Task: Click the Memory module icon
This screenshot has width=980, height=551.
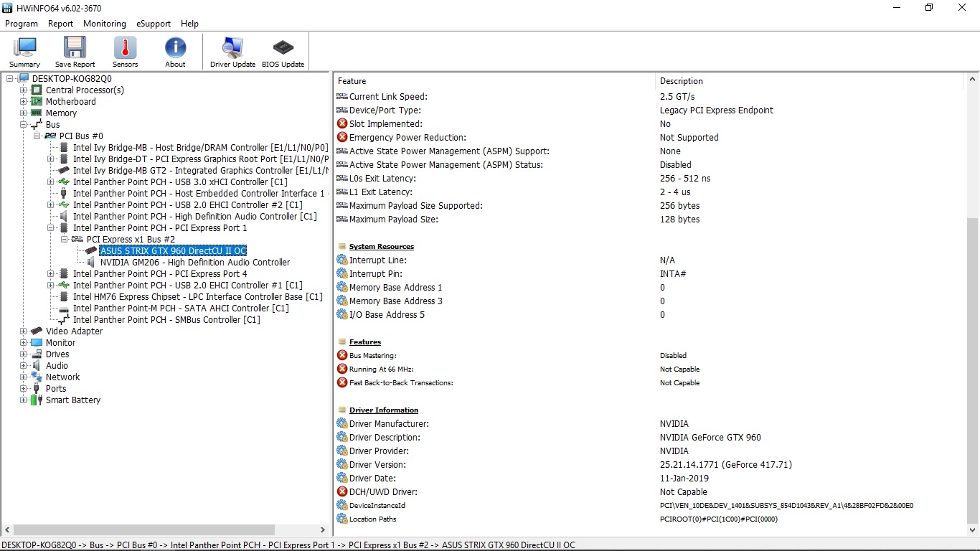Action: (x=37, y=113)
